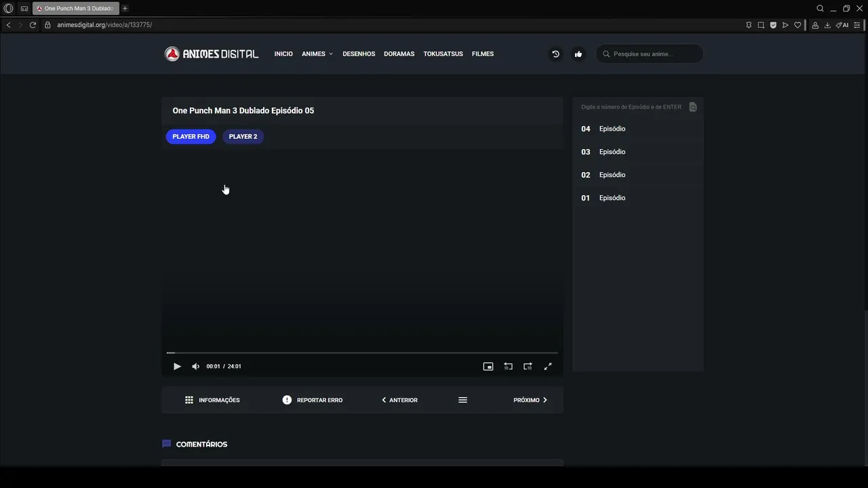Skip forward 10 seconds in video

point(528,367)
